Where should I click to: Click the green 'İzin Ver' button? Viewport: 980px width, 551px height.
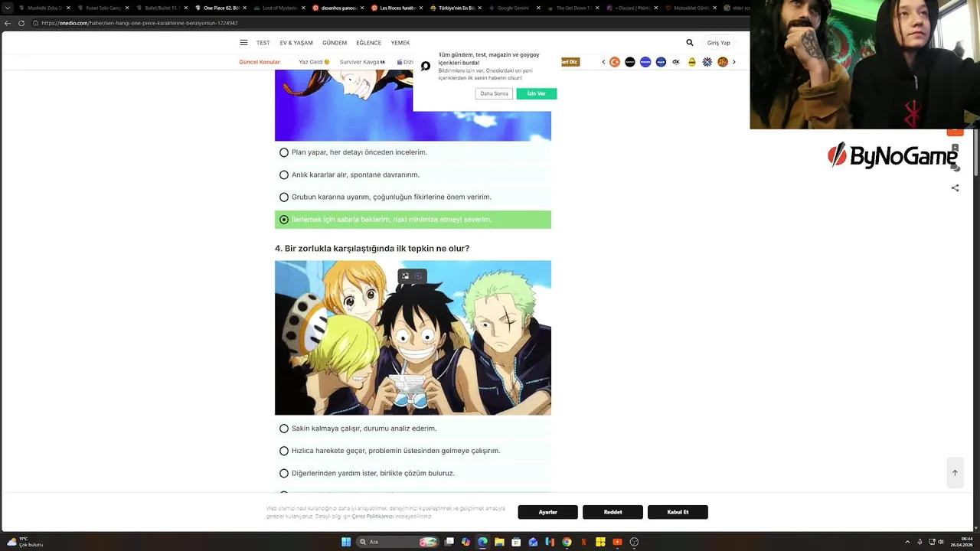(537, 93)
